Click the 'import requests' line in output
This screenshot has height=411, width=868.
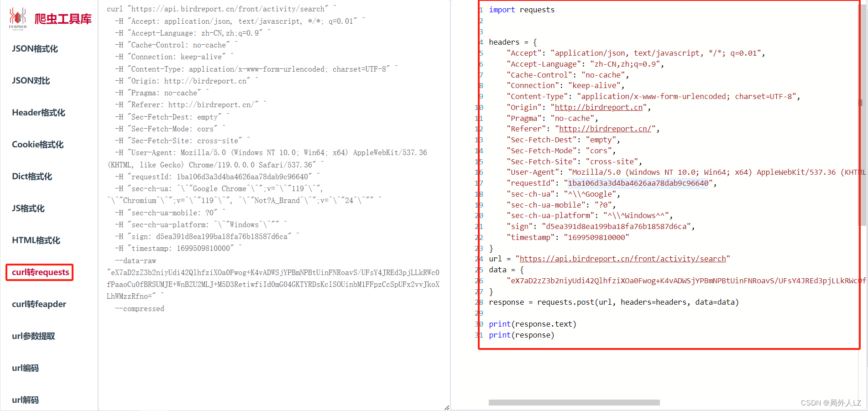point(522,10)
